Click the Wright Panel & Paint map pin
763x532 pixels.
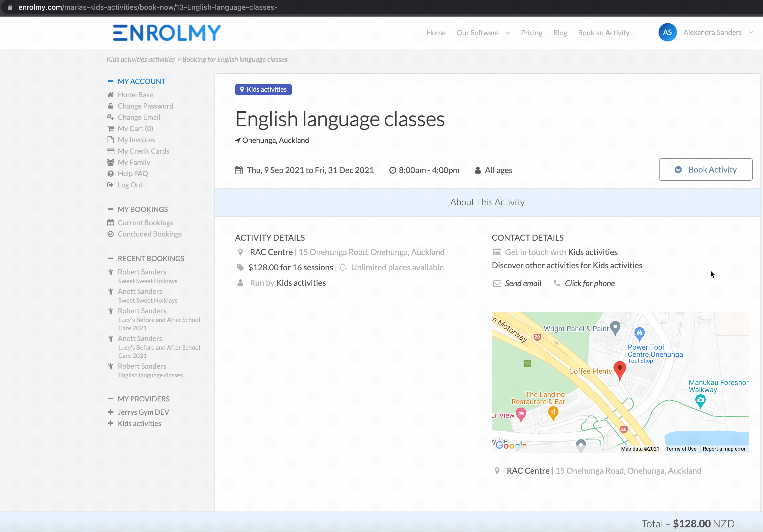(x=615, y=328)
